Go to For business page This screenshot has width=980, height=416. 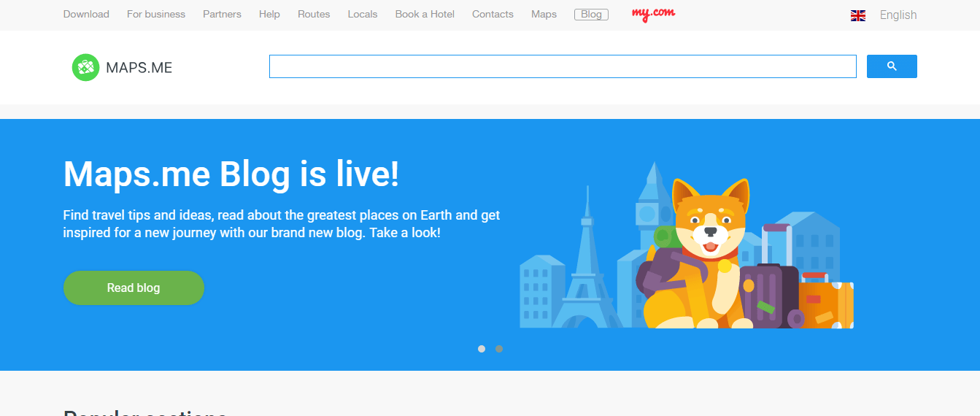pos(156,14)
